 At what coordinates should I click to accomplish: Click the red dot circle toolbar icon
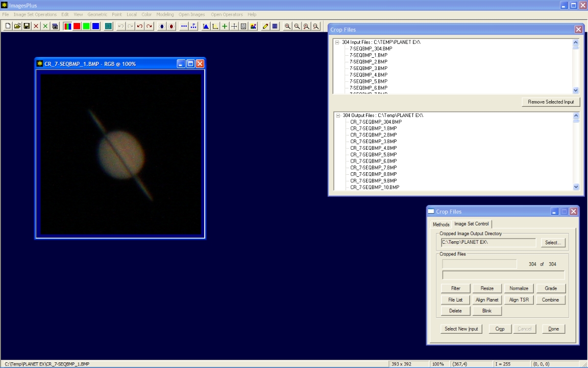tap(171, 26)
